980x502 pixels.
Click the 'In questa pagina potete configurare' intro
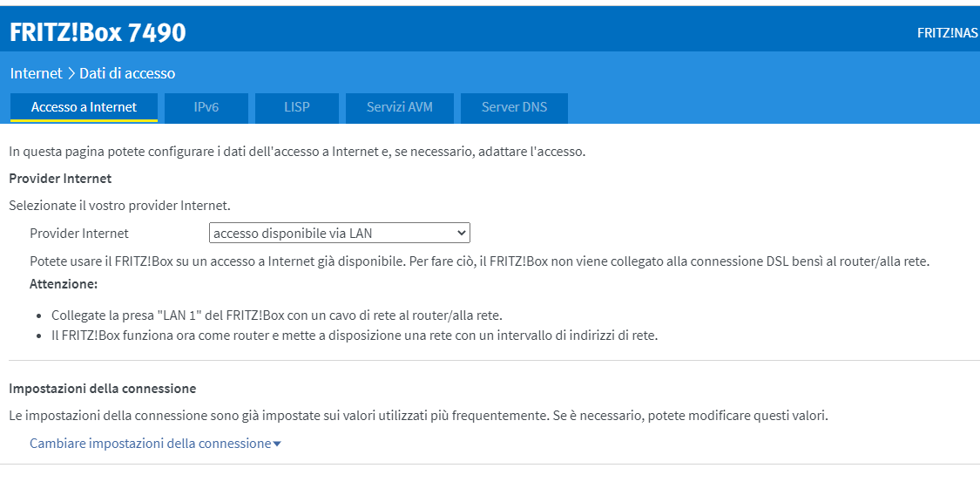coord(297,152)
